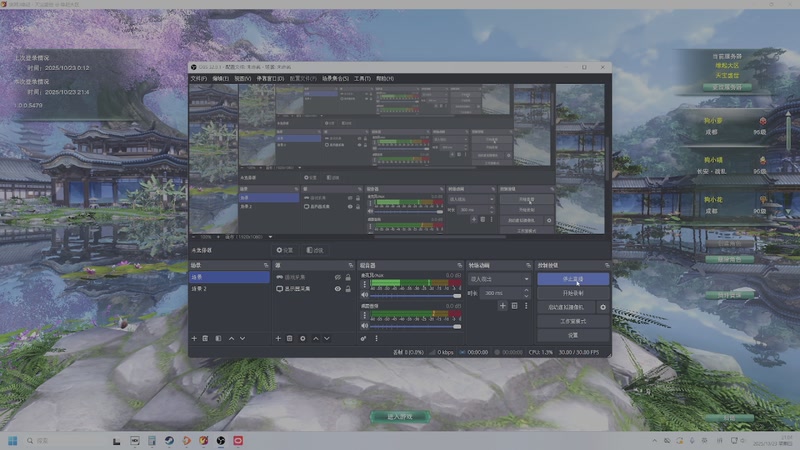Add a new scene with the plus icon
The image size is (800, 450).
(194, 338)
